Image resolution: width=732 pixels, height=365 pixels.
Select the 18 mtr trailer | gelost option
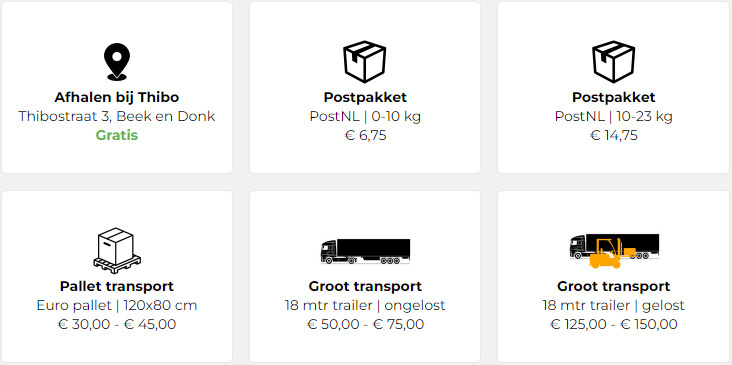point(613,305)
